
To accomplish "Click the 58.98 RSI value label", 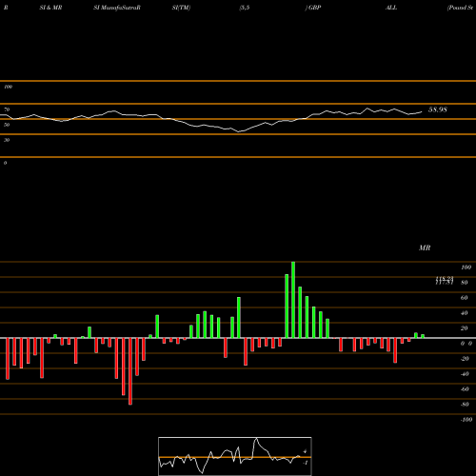I will pyautogui.click(x=438, y=109).
